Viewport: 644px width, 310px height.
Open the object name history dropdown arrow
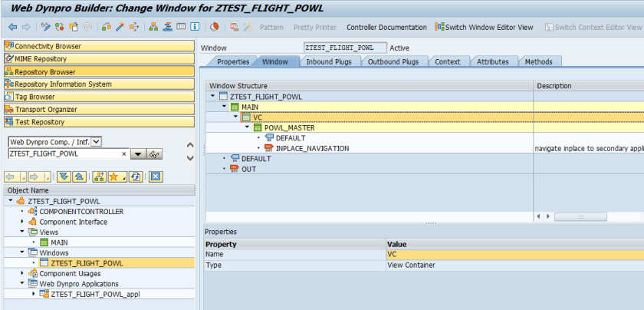coord(138,154)
